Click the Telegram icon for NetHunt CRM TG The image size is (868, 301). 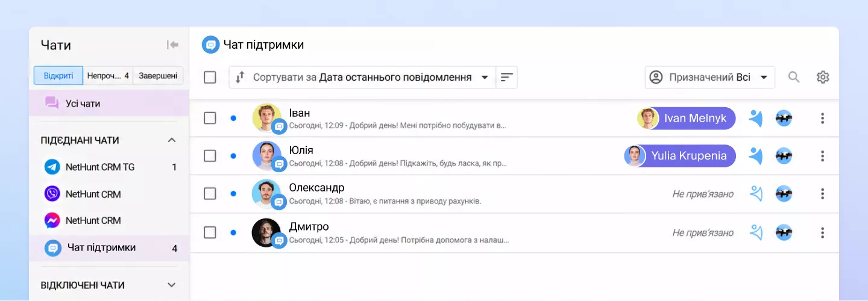(x=52, y=167)
